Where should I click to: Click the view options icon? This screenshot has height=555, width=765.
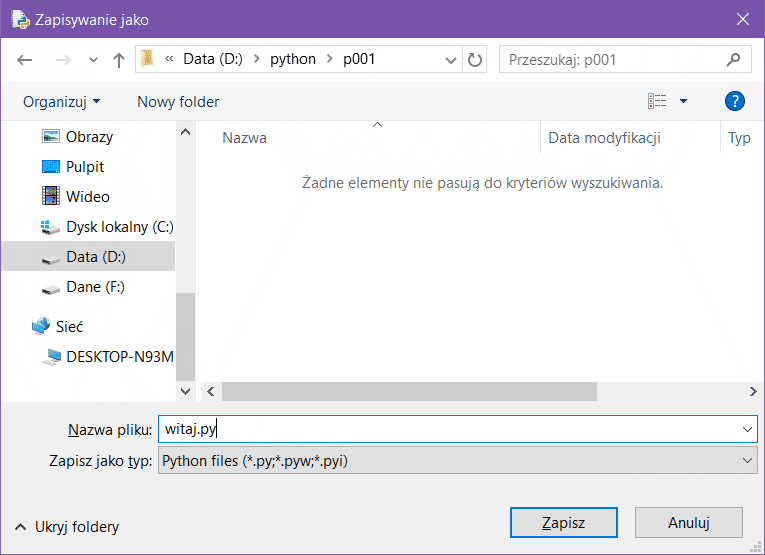(657, 101)
